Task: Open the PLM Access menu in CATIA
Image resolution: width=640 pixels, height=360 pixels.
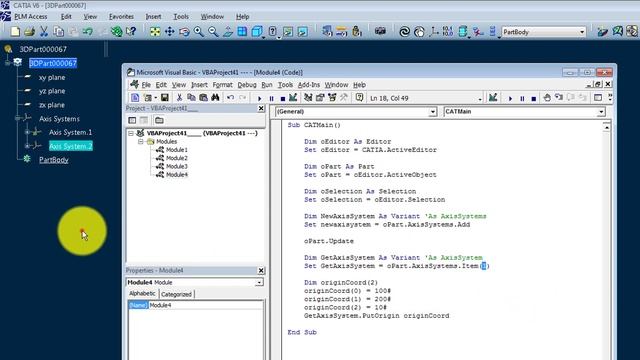Action: point(31,17)
